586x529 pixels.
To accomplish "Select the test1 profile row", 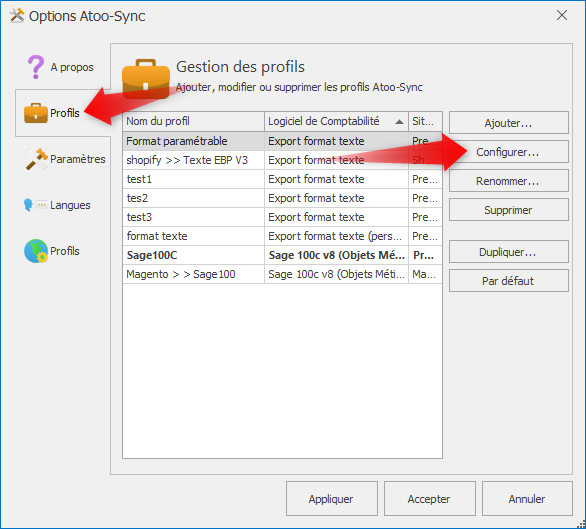I will click(x=283, y=179).
